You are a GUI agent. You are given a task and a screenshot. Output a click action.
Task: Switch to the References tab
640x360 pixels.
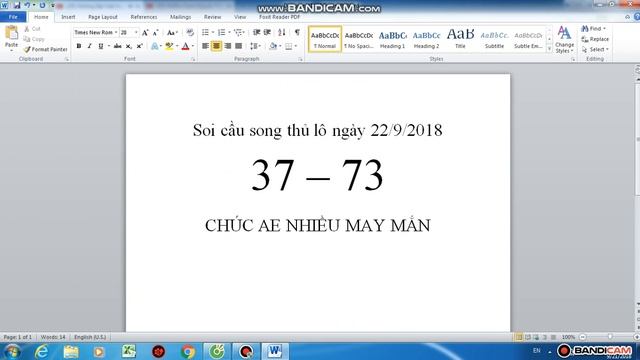click(144, 17)
